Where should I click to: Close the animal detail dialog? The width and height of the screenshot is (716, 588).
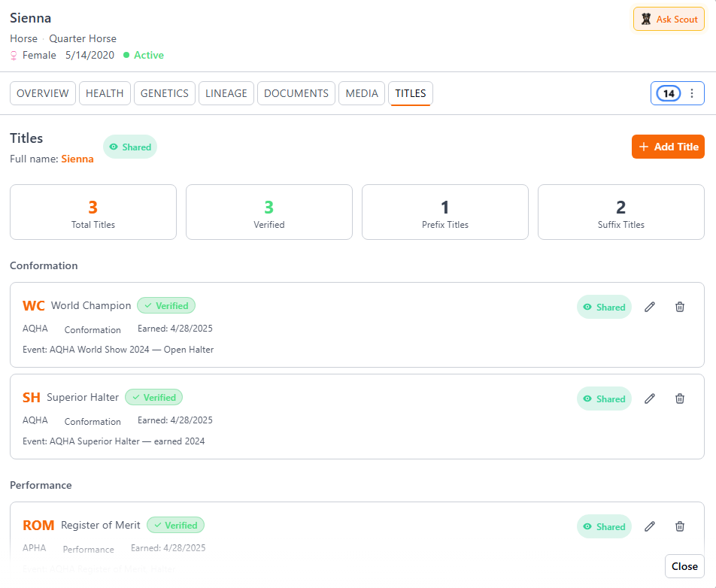(x=684, y=566)
